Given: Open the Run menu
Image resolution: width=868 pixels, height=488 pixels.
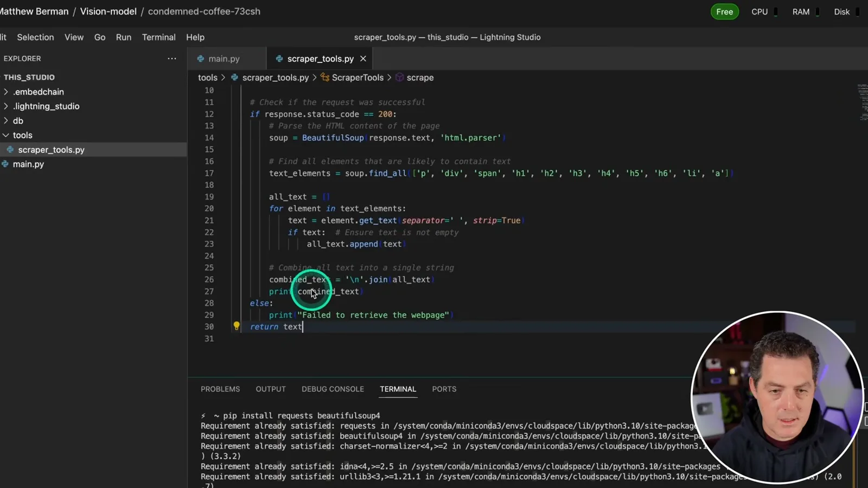Looking at the screenshot, I should (x=124, y=37).
